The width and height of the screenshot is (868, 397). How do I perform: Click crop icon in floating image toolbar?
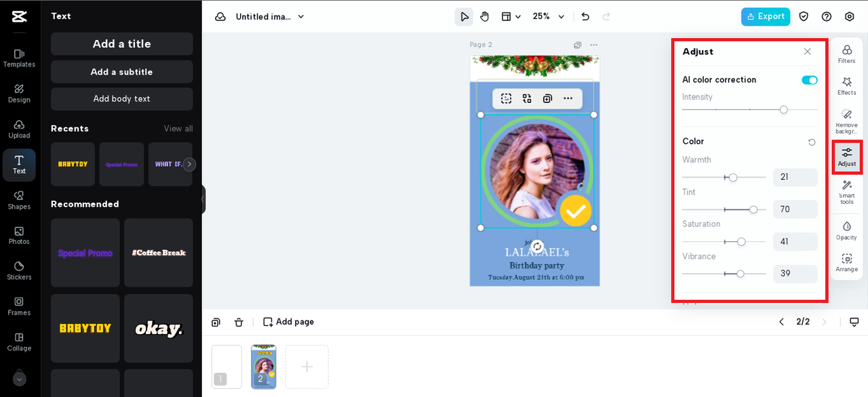(507, 98)
